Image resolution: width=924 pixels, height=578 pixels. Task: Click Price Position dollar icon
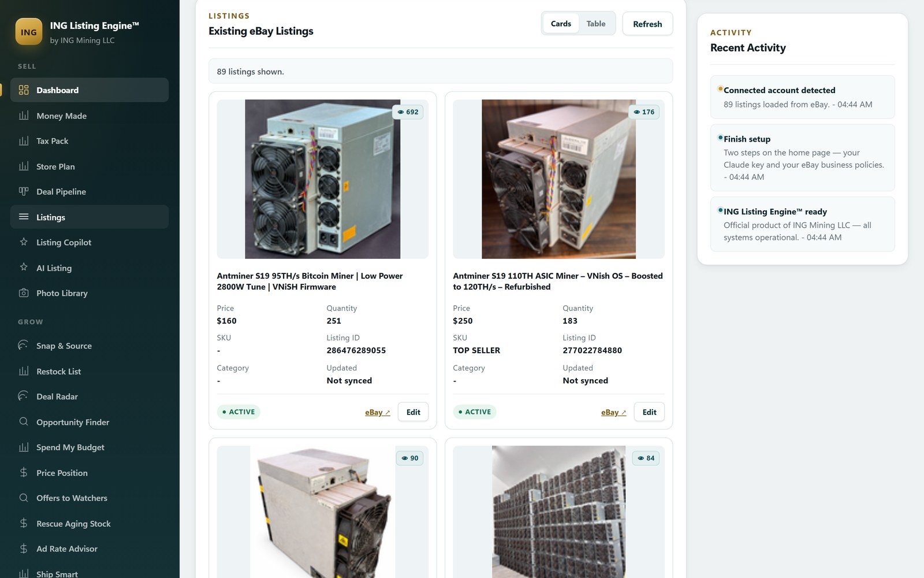[x=24, y=473]
